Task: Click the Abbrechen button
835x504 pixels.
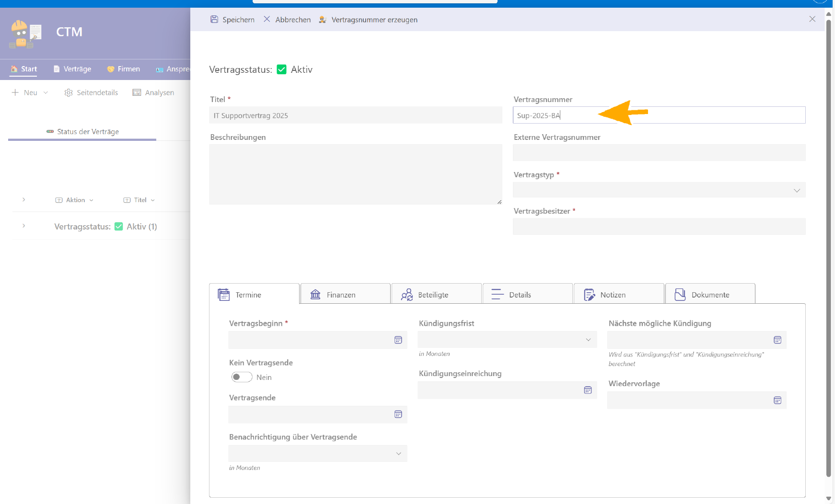Action: coord(287,20)
